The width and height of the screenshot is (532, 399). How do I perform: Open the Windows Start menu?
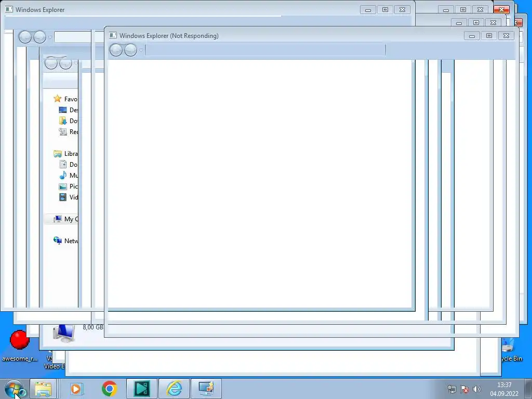[14, 389]
